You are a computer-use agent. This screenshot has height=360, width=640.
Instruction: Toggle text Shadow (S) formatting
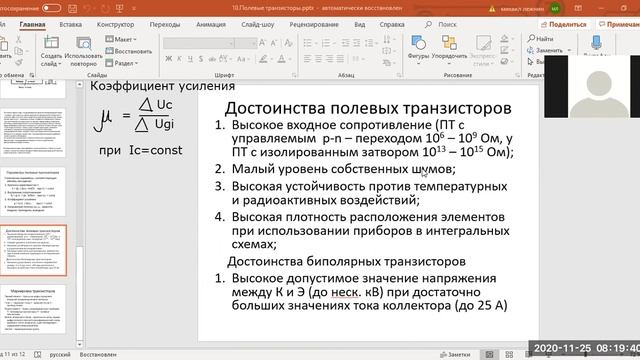[201, 59]
